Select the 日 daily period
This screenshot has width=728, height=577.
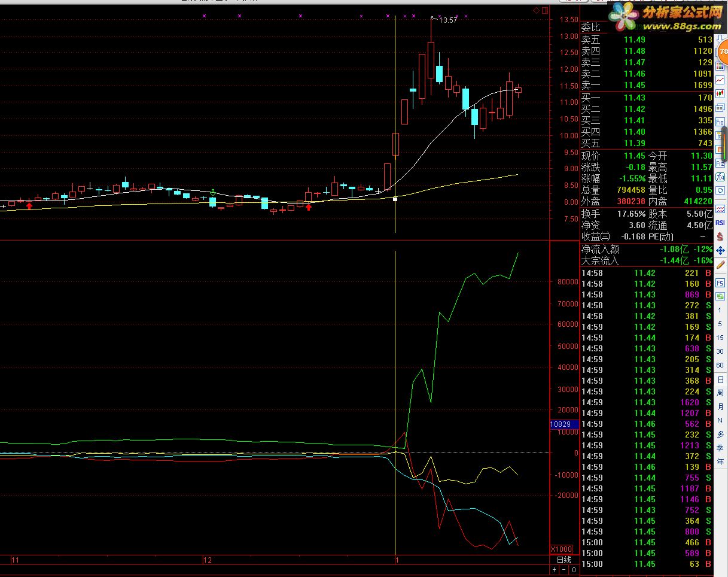point(720,379)
